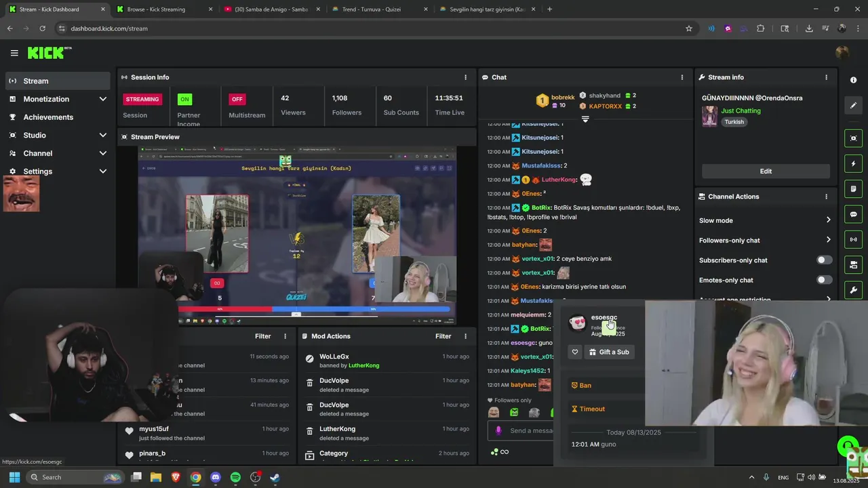Image resolution: width=868 pixels, height=488 pixels.
Task: Click the Kick logo
Action: pos(46,53)
